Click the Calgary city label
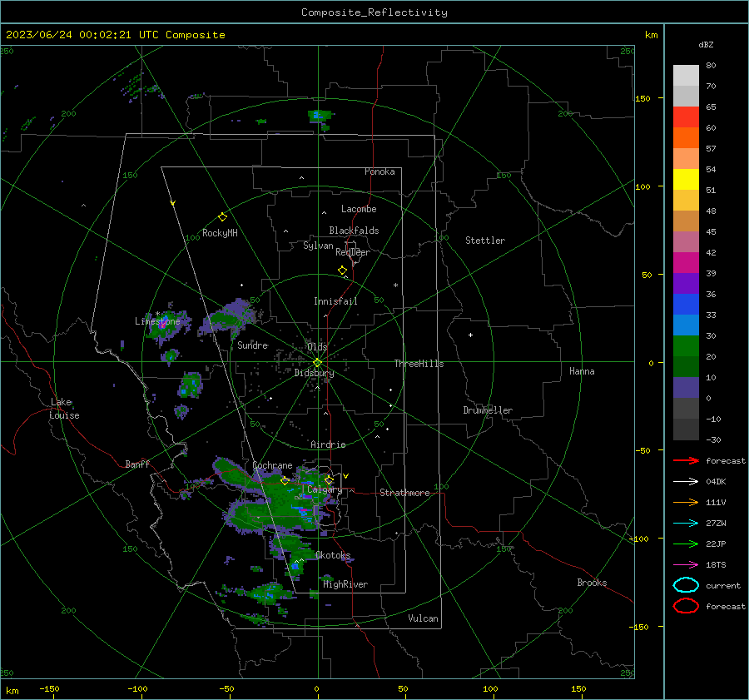 click(x=325, y=489)
